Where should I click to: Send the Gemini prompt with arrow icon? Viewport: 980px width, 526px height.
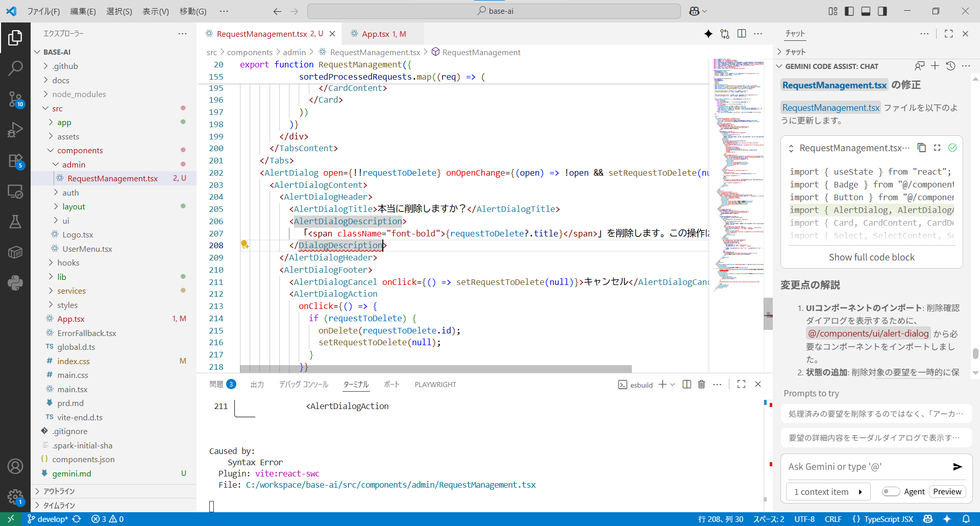click(x=957, y=467)
